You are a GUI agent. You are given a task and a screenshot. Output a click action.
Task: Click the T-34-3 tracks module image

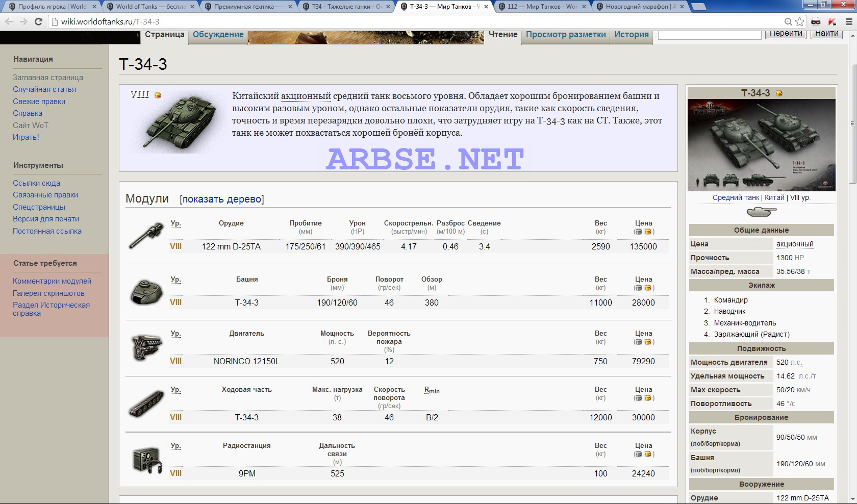pos(146,404)
